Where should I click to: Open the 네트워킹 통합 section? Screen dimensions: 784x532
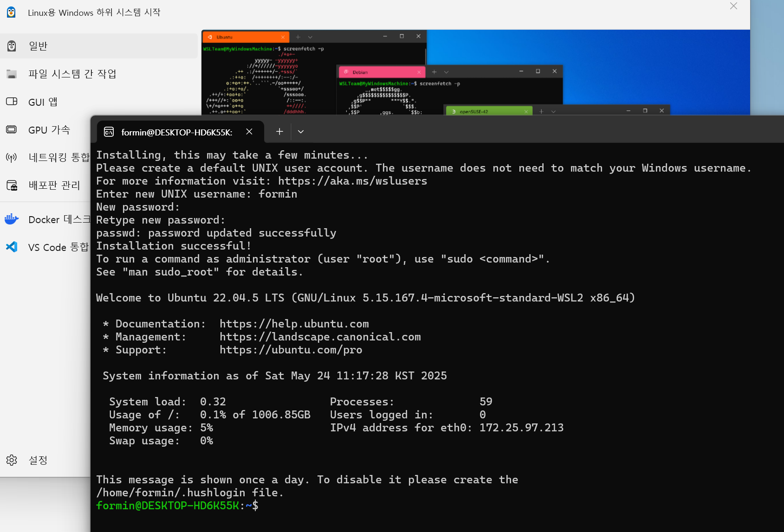point(45,158)
